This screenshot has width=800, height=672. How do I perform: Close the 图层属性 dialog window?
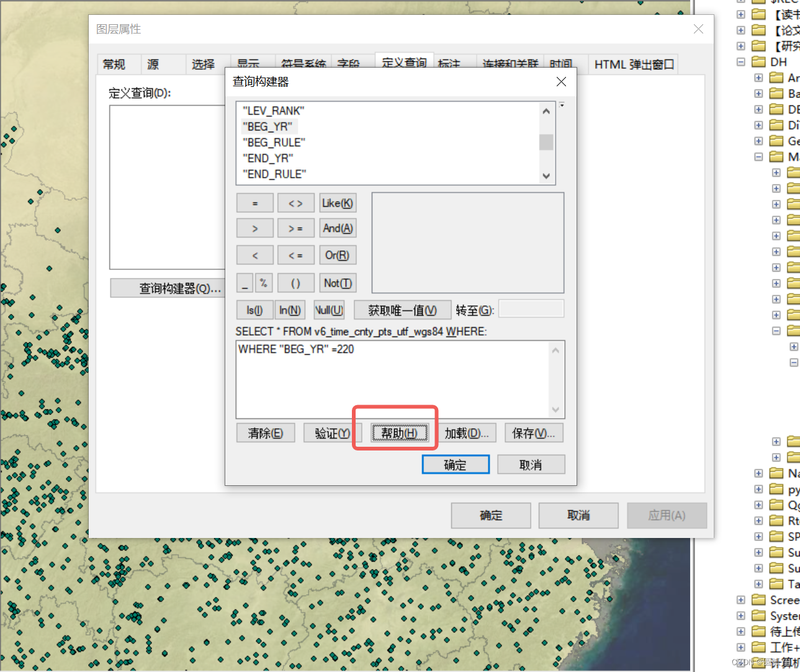(699, 29)
